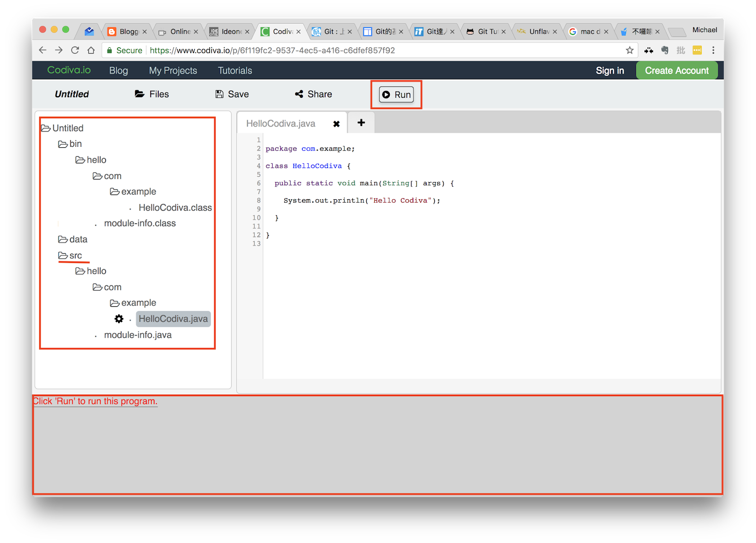
Task: Click the 'class HelloCodiva {' code line
Action: 308,166
